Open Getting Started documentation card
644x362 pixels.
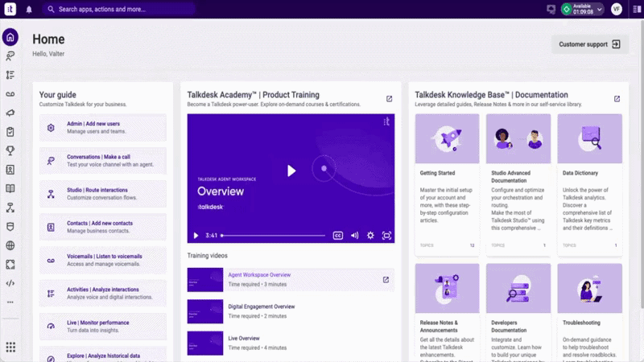447,185
